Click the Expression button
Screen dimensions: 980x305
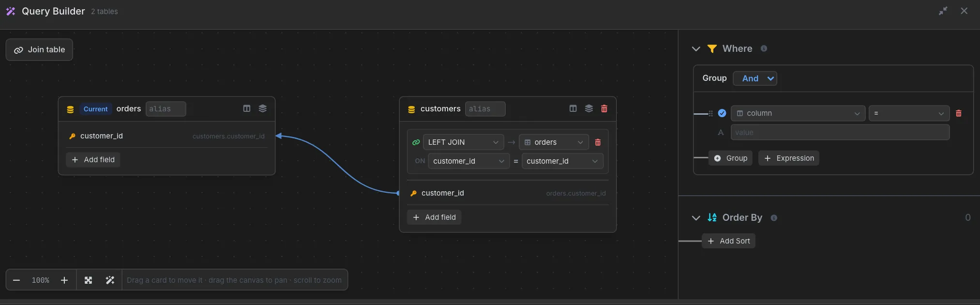pyautogui.click(x=789, y=158)
